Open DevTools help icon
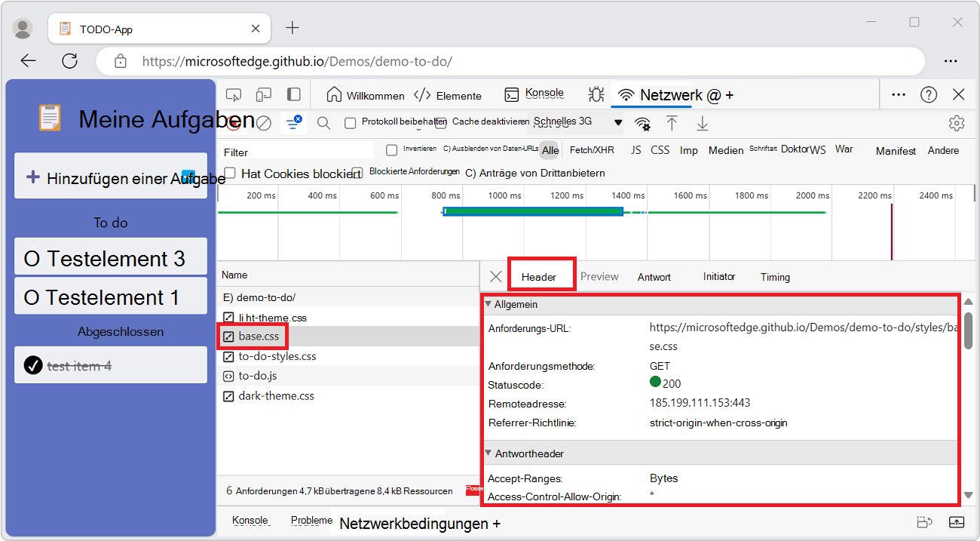The height and width of the screenshot is (541, 980). (x=929, y=95)
